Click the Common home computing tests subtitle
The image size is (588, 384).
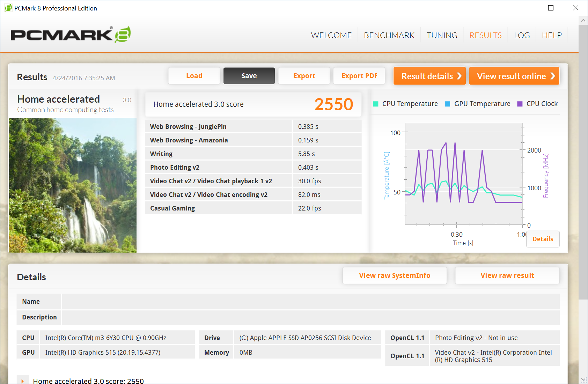(66, 110)
